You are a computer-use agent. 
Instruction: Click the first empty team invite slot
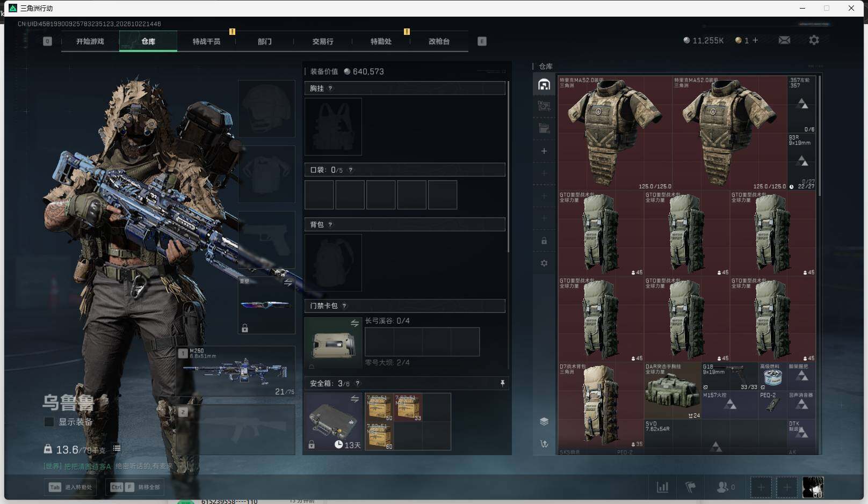coord(761,487)
